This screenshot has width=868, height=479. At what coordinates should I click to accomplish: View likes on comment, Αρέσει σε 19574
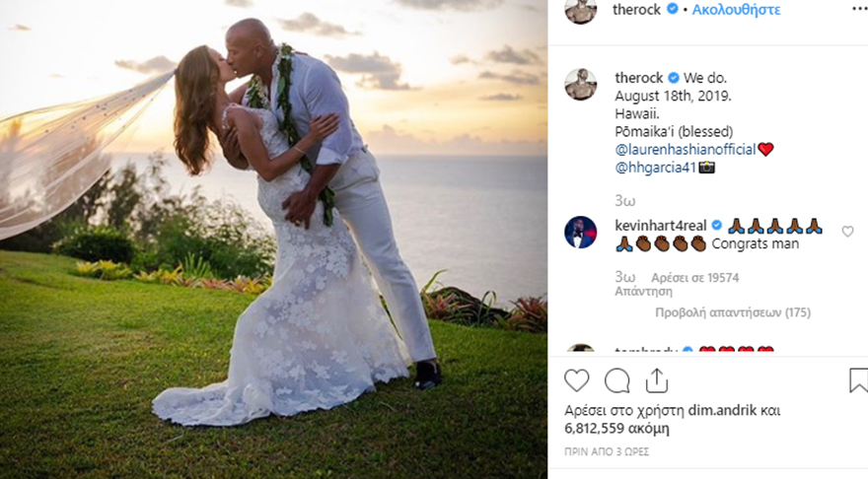pos(694,278)
